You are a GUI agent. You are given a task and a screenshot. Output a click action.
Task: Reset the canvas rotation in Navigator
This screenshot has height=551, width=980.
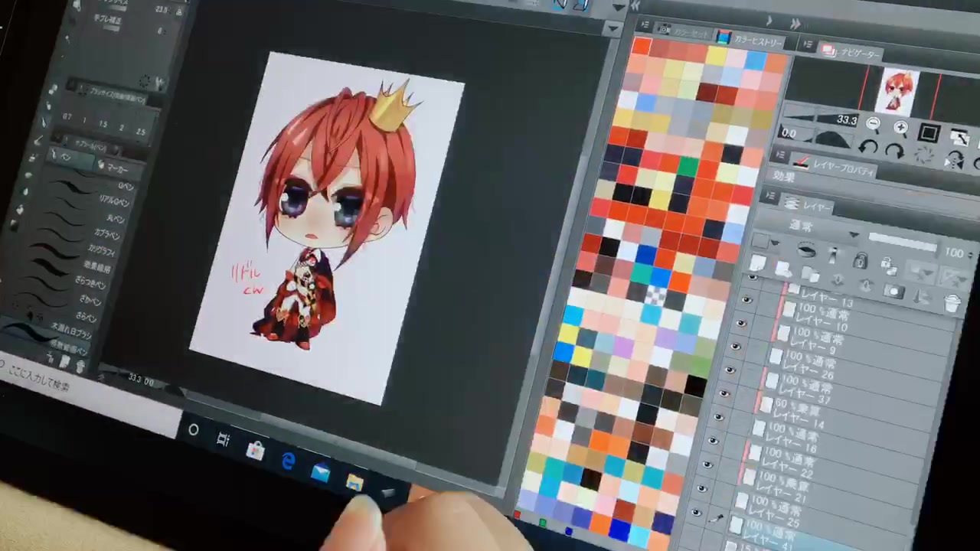coord(924,155)
